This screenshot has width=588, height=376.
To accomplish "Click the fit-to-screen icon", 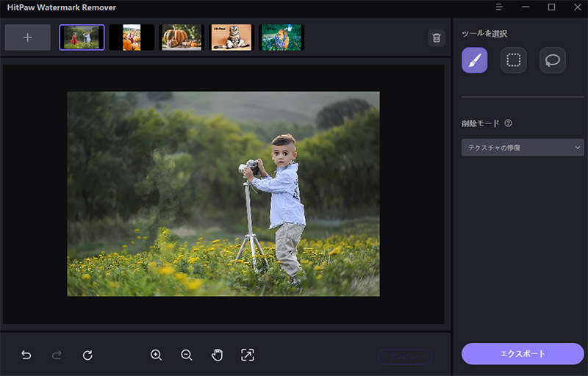I will tap(248, 355).
